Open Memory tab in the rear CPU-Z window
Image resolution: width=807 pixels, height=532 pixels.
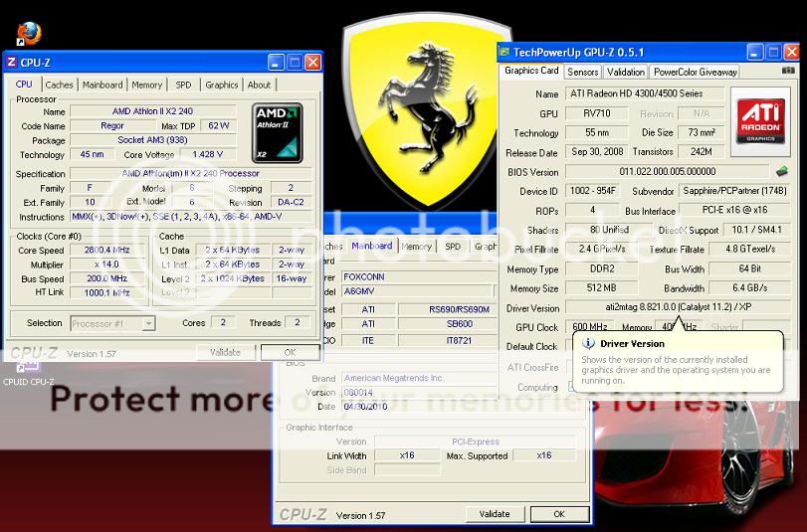pyautogui.click(x=416, y=247)
